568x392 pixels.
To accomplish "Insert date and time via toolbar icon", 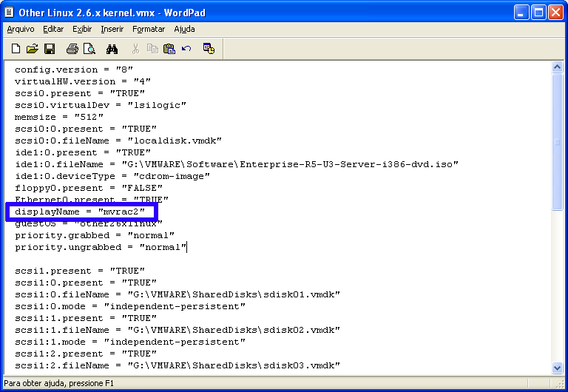I will click(x=209, y=50).
